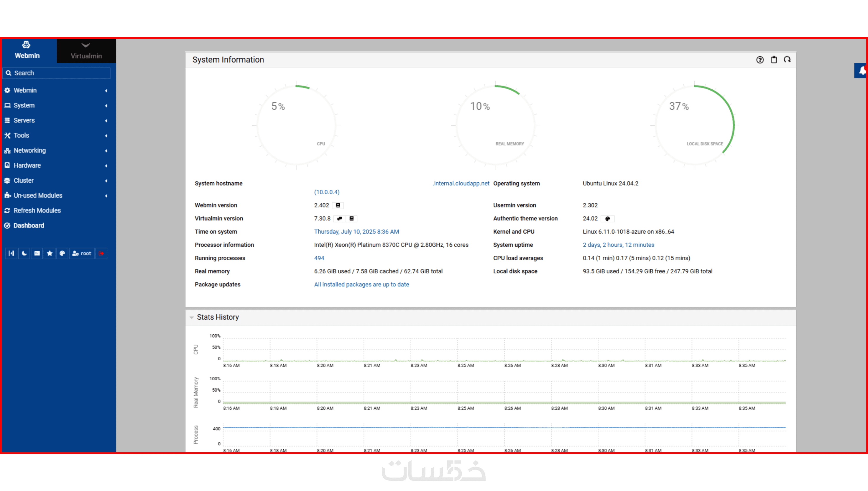
Task: Click the red logout icon
Action: (101, 253)
